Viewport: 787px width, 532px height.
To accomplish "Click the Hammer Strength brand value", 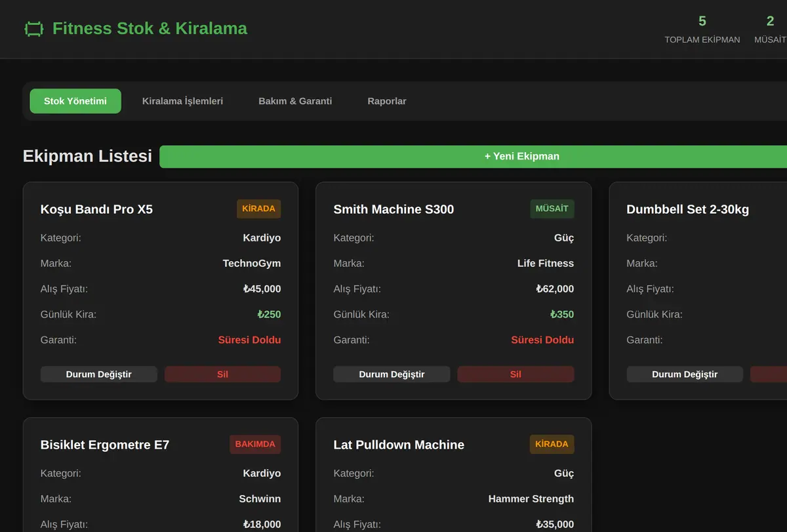I will pos(531,499).
